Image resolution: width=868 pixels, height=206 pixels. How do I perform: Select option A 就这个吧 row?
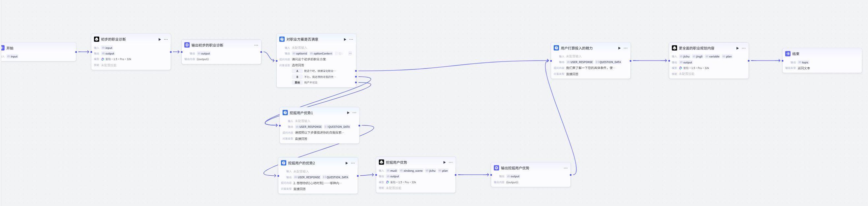point(314,71)
